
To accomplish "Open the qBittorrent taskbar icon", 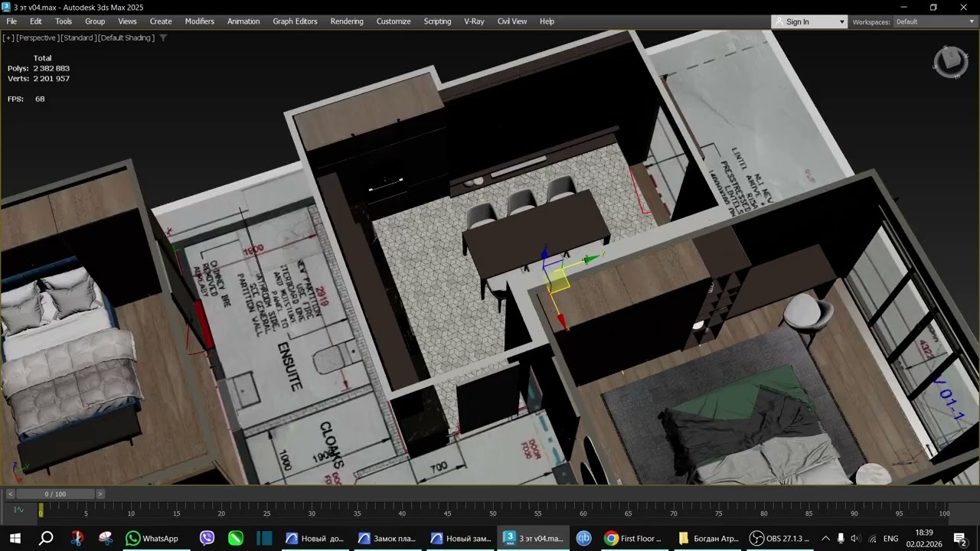I will (x=583, y=538).
